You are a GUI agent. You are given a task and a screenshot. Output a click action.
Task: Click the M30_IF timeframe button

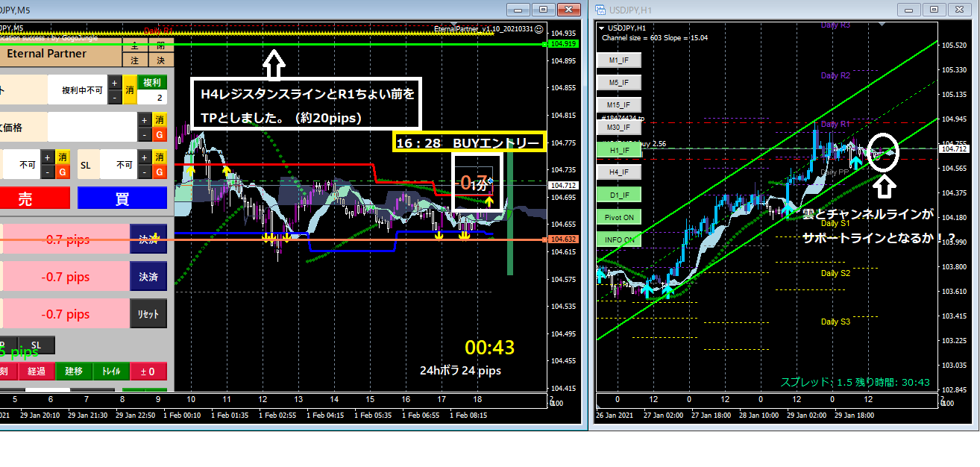click(619, 128)
